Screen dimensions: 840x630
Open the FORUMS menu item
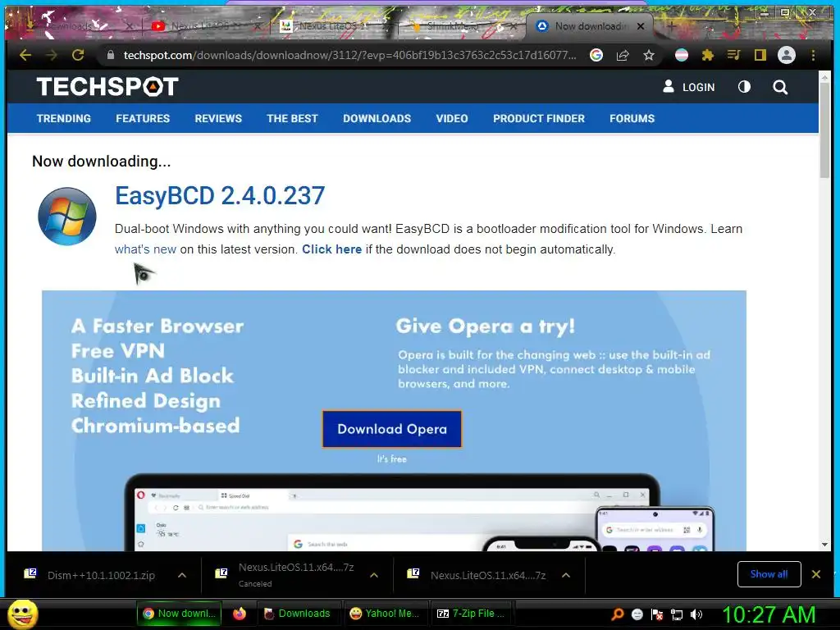[632, 118]
